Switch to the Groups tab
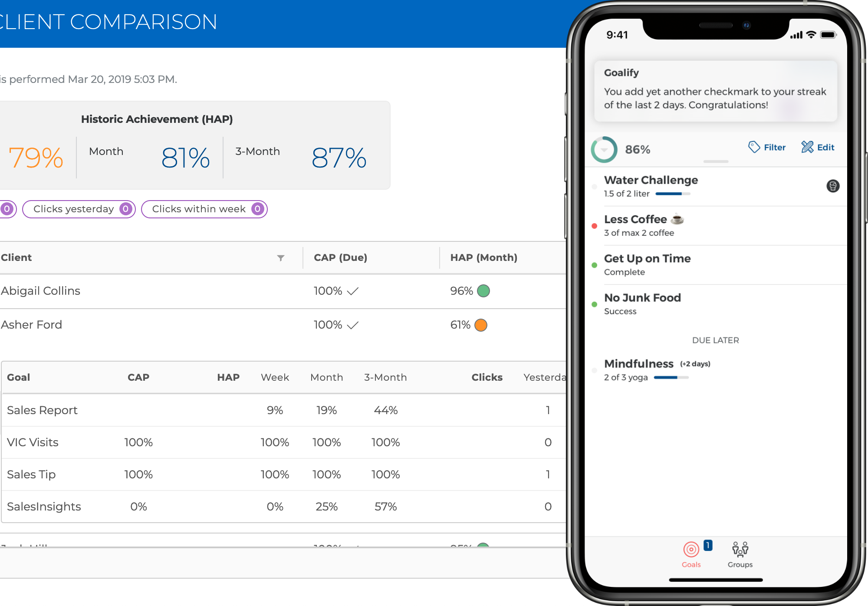This screenshot has width=868, height=606. [739, 556]
